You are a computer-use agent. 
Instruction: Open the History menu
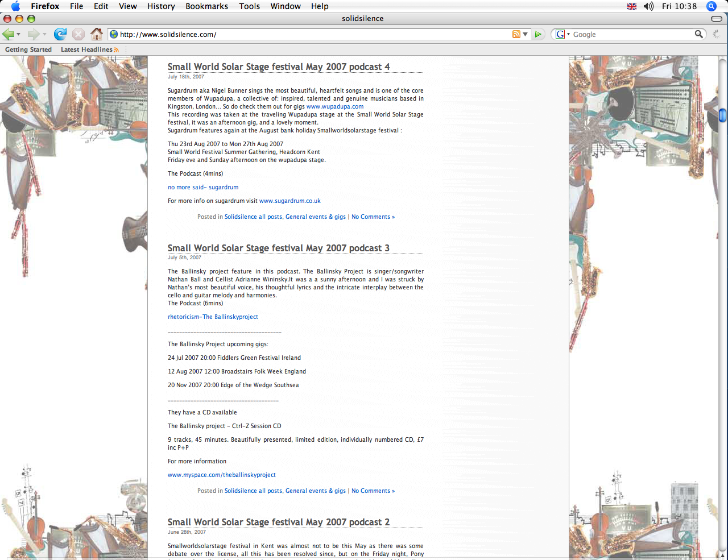tap(161, 6)
